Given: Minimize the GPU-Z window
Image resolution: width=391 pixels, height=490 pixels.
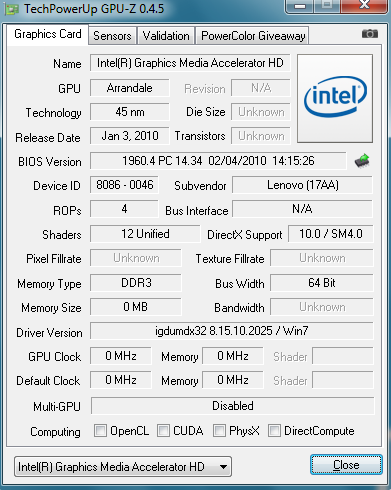Looking at the screenshot, I should (x=300, y=6).
